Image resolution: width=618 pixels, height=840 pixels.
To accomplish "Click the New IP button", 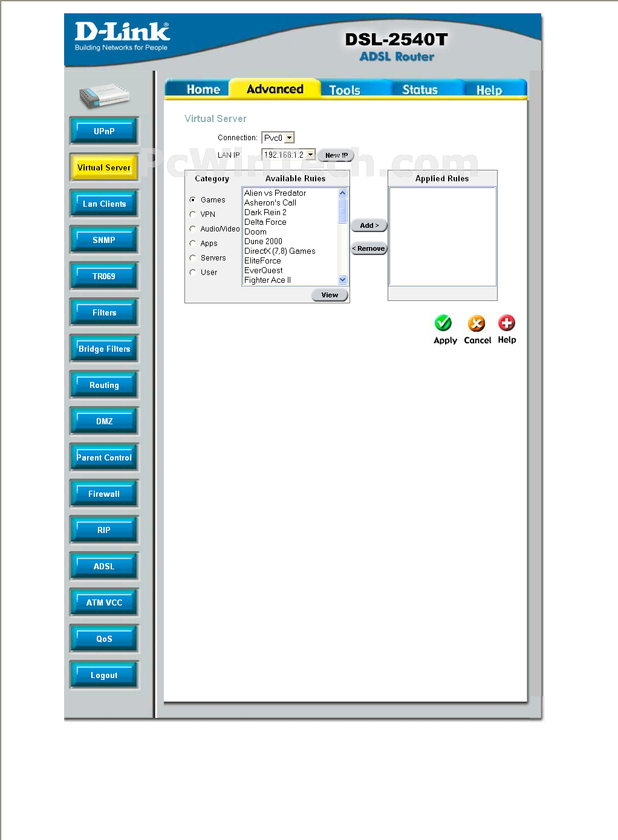I will [336, 155].
